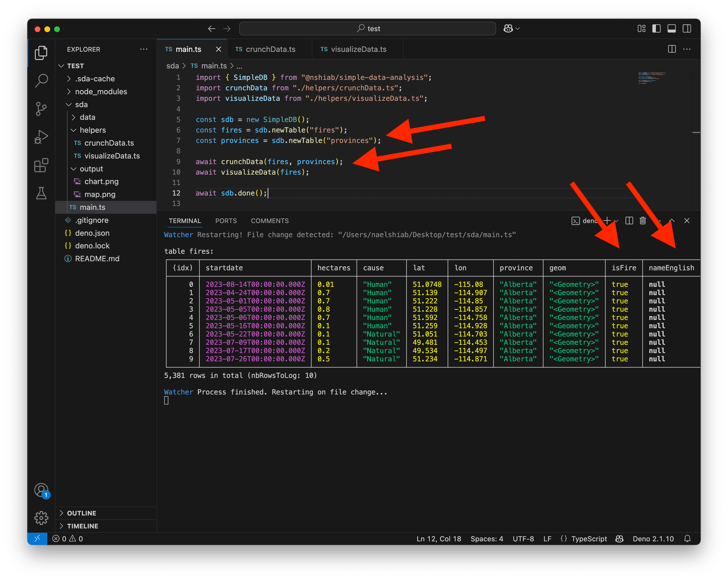Click Ln 12, Col 18 status item
Viewport: 728px width, 581px height.
tap(439, 538)
